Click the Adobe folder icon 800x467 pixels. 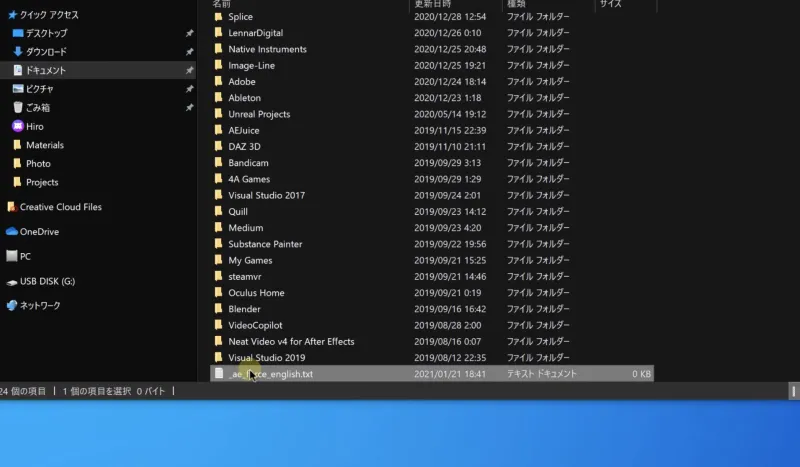[x=219, y=81]
